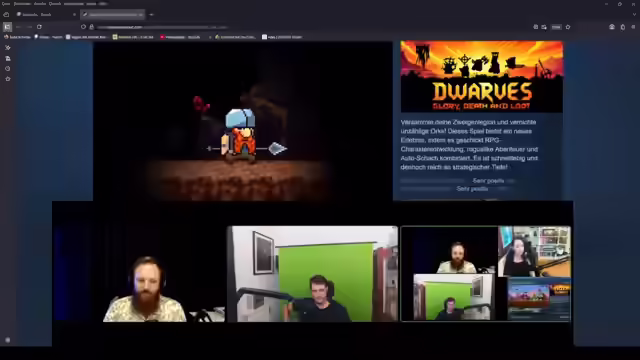The image size is (640, 360).
Task: Switch to the first inactive tab
Action: (46, 15)
